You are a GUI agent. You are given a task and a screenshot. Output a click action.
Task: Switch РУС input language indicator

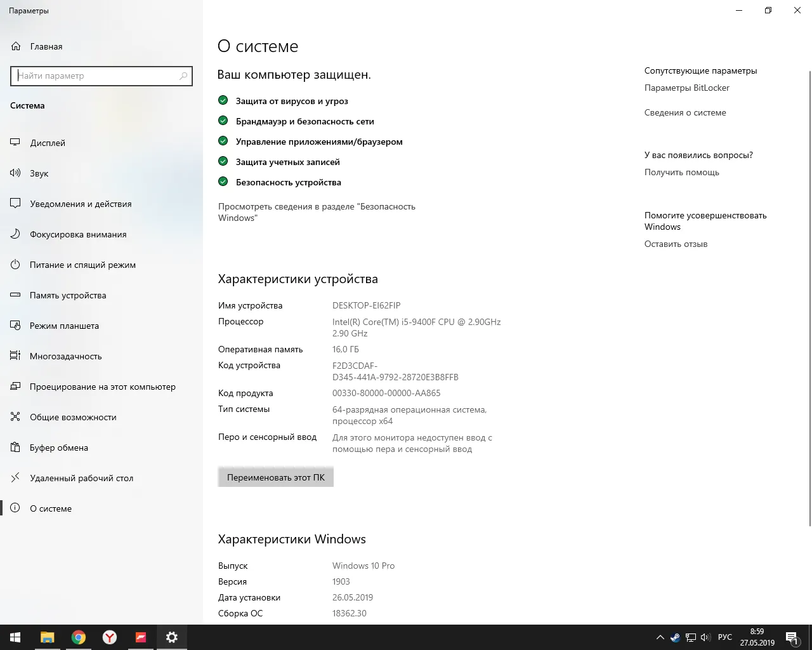click(x=724, y=637)
